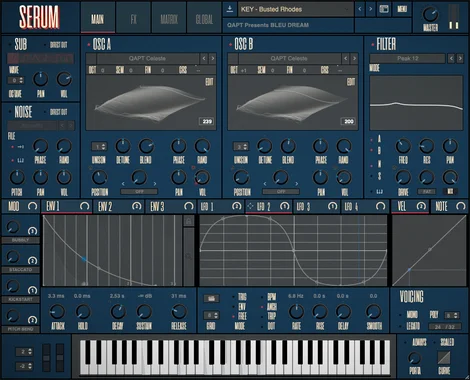The height and width of the screenshot is (380, 470).
Task: Click the ALWAYS portamento option
Action: click(x=419, y=342)
